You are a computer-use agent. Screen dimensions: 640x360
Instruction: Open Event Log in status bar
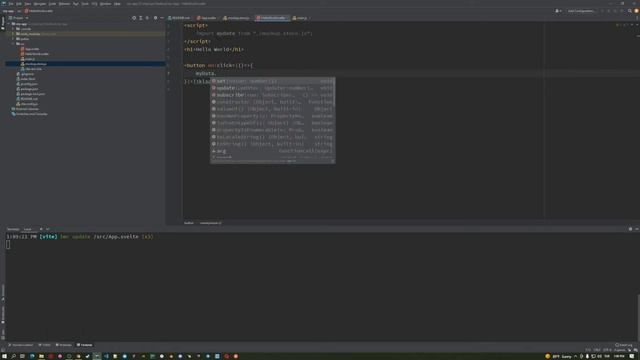pyautogui.click(x=623, y=345)
